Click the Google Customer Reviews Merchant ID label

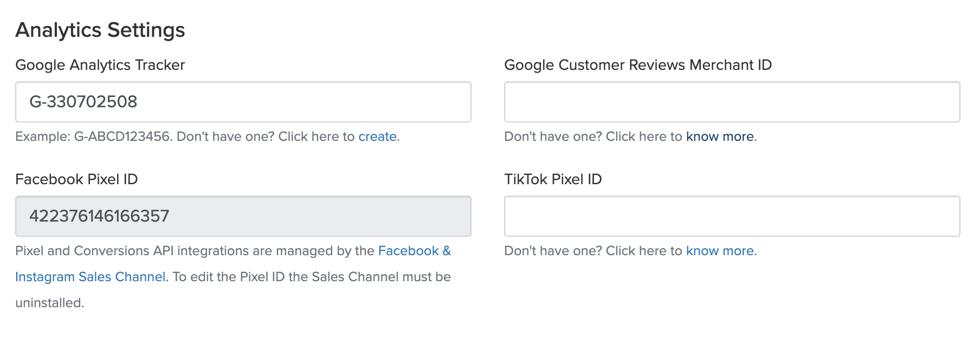tap(638, 65)
